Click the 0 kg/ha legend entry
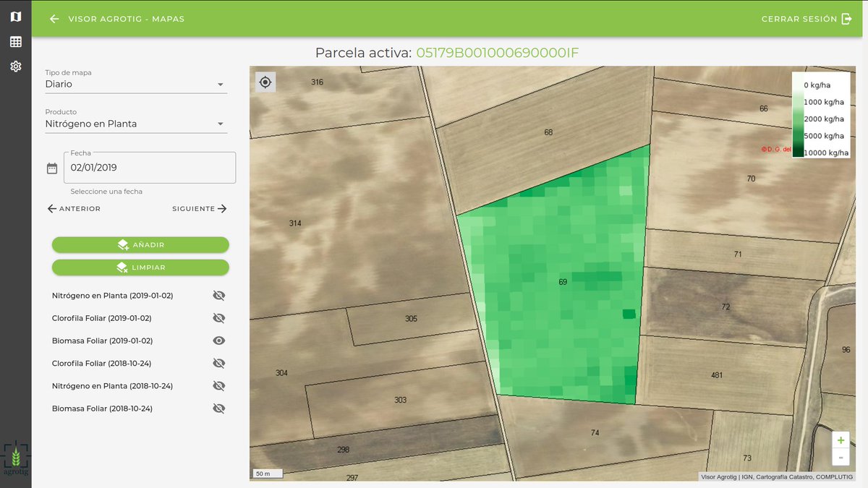This screenshot has width=868, height=488. 817,85
